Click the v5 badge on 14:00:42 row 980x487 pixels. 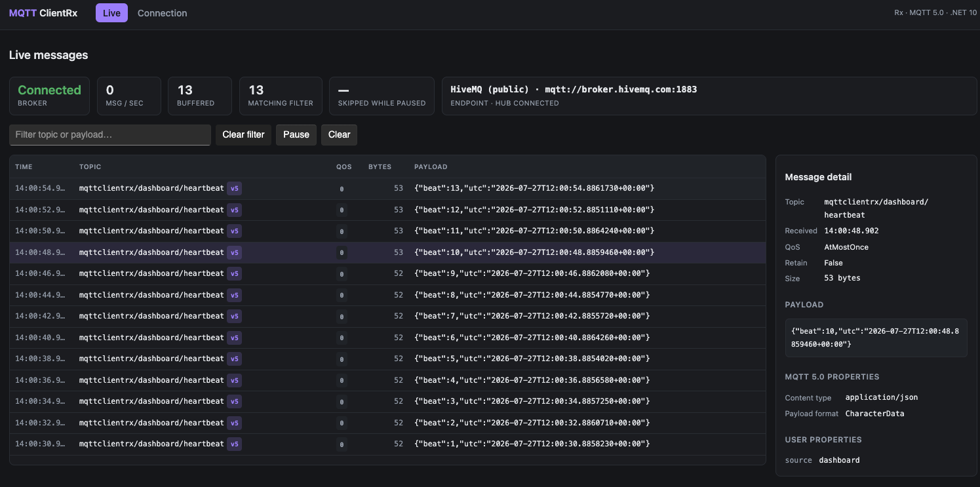(x=235, y=317)
